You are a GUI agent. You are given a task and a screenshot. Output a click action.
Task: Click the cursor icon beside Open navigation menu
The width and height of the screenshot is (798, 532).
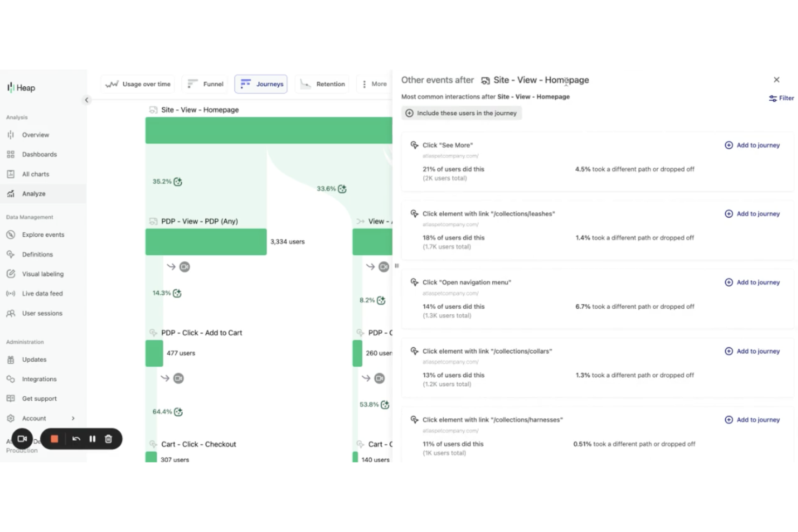pyautogui.click(x=414, y=282)
